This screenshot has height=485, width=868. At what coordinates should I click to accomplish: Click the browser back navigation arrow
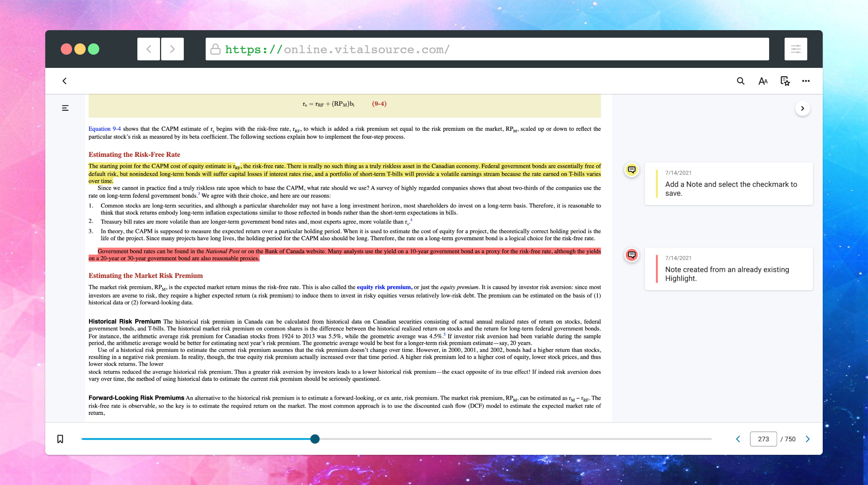(x=149, y=49)
